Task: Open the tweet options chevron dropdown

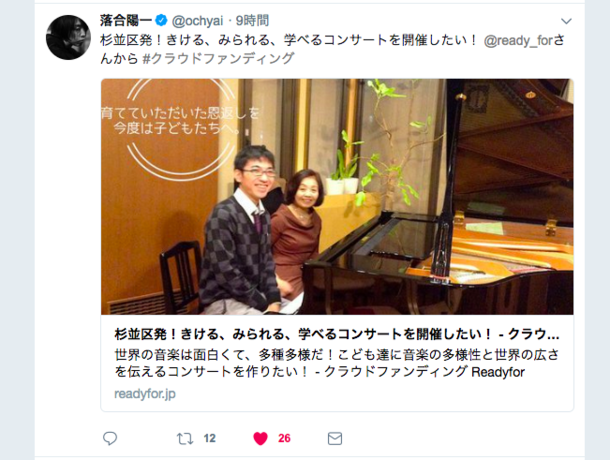Action: coord(566,21)
